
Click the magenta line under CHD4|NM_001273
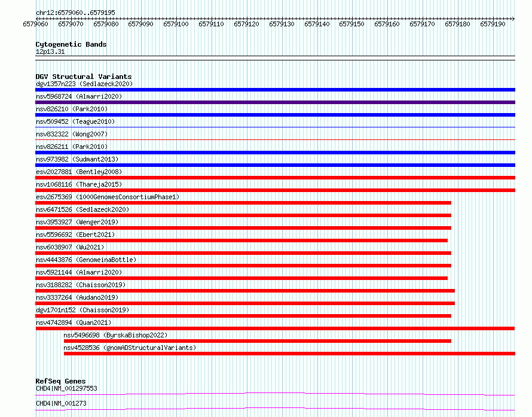275,409
